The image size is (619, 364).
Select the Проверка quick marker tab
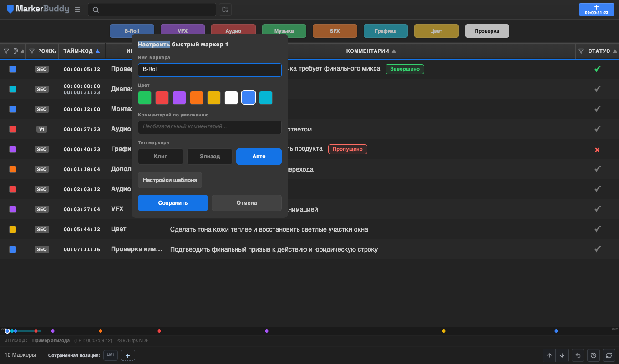point(487,31)
